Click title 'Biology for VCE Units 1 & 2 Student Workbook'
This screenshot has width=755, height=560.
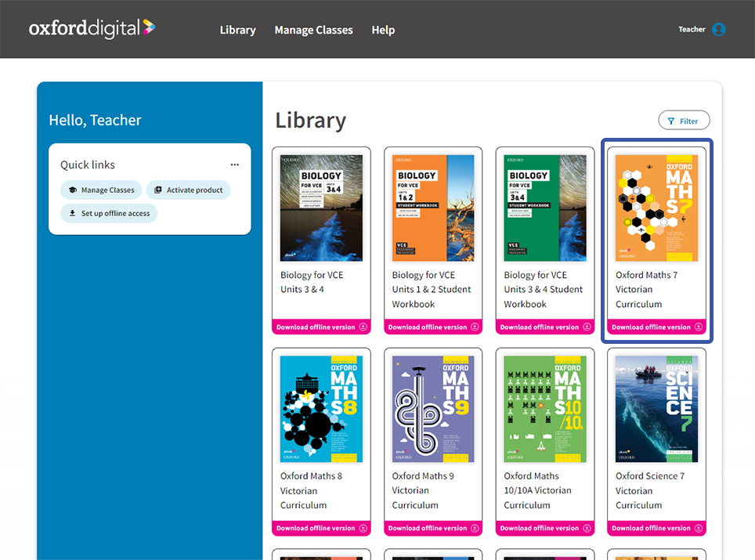pyautogui.click(x=432, y=289)
